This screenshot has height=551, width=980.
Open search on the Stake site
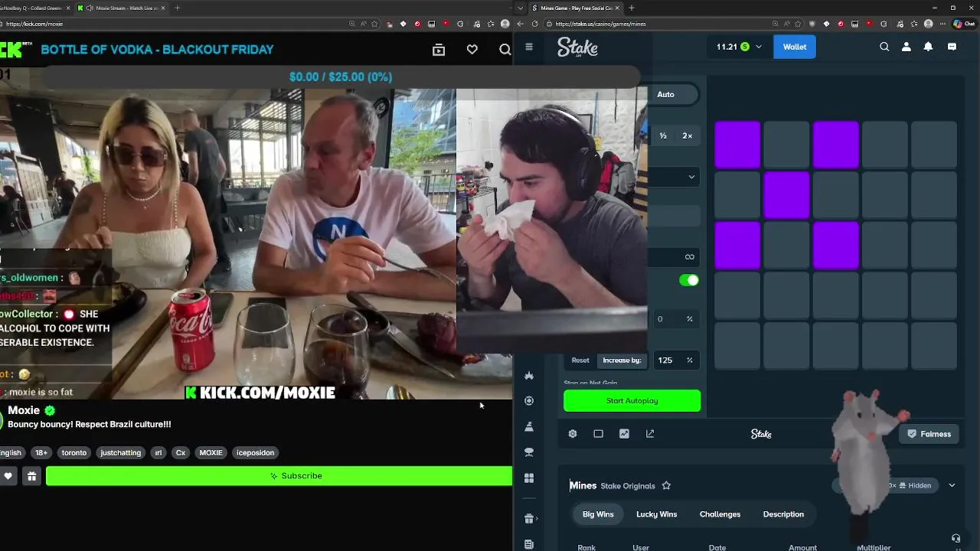[884, 47]
